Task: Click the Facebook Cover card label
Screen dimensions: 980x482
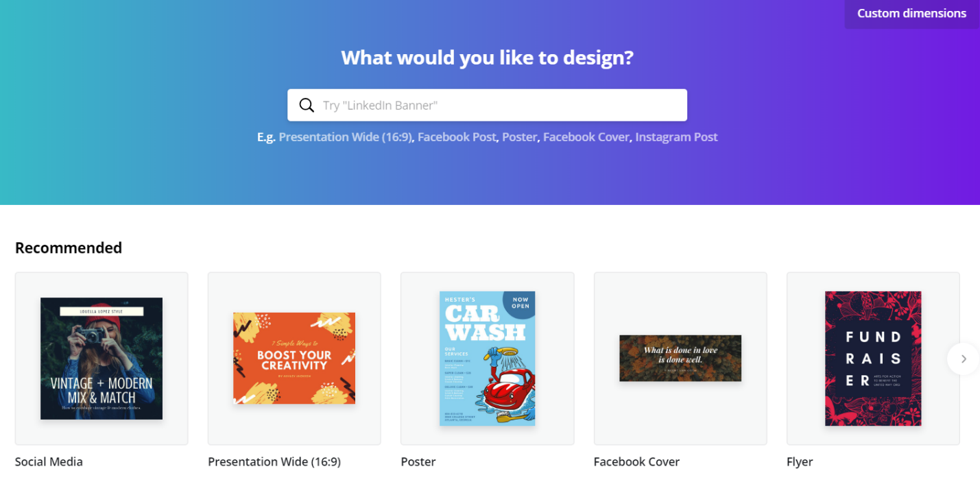Action: tap(636, 461)
